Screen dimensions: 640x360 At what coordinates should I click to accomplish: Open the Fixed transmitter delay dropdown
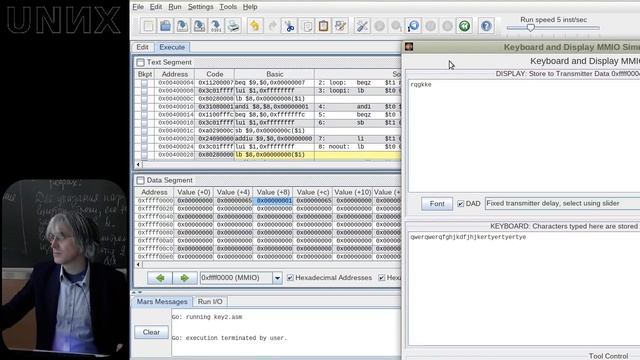pos(562,203)
